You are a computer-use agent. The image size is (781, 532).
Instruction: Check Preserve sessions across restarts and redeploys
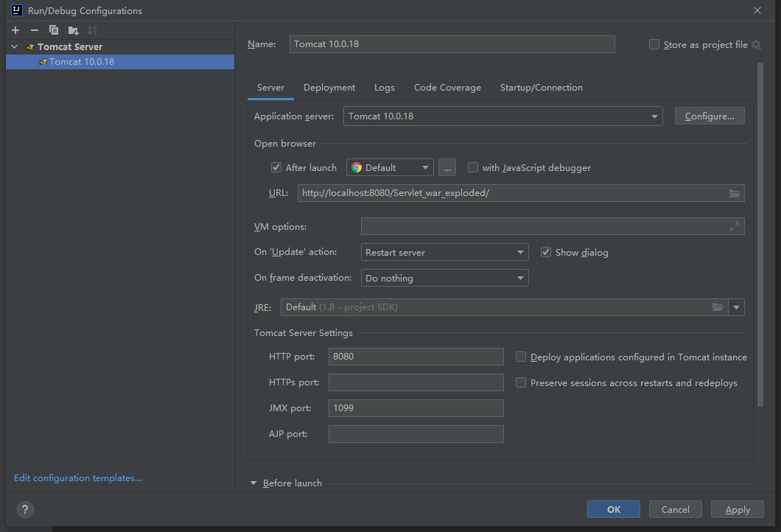click(520, 382)
